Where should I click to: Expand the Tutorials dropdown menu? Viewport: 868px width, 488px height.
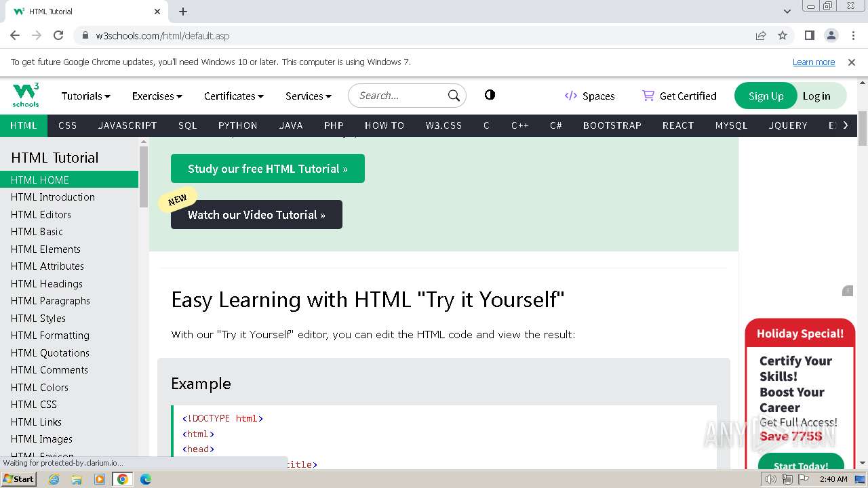[x=86, y=96]
